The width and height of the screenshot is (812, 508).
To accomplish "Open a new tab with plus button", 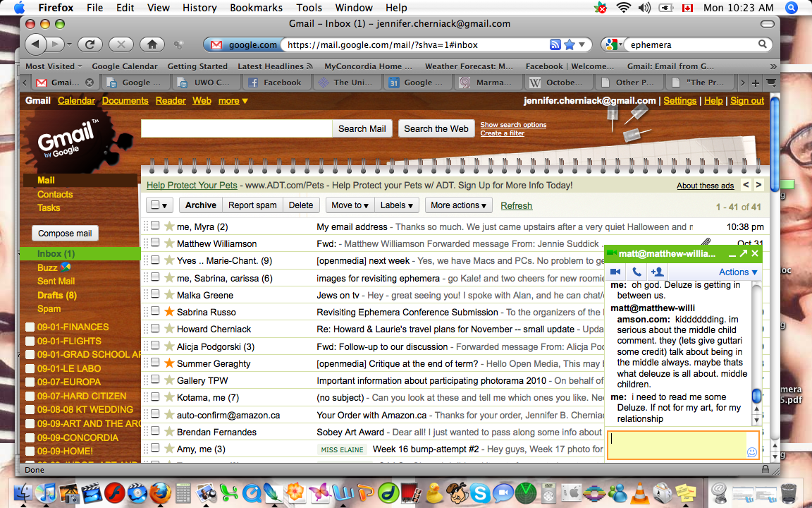I will (756, 83).
